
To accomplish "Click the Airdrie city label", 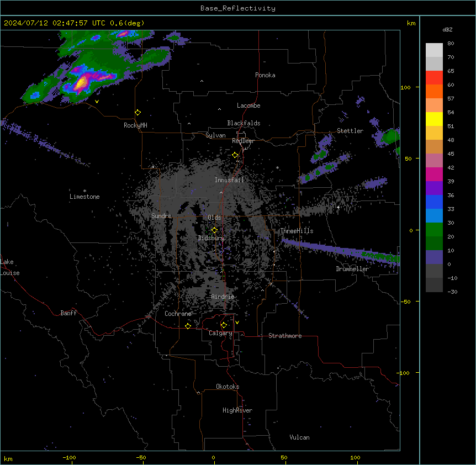I will click(x=223, y=297).
